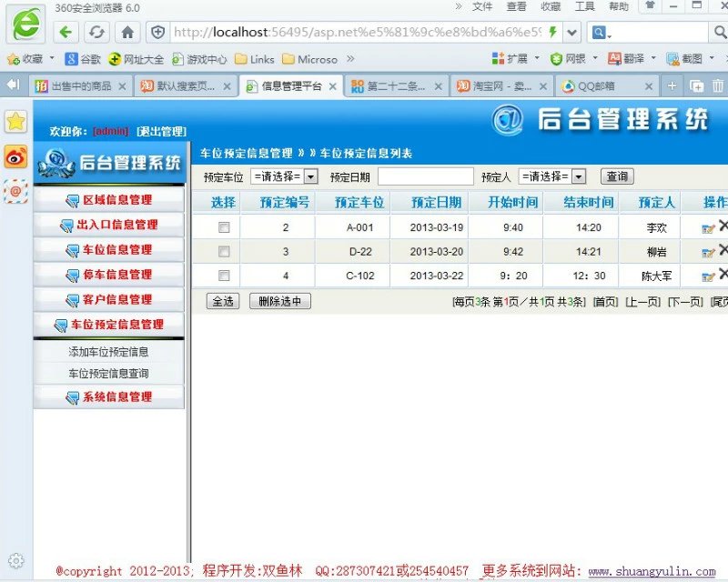
Task: Open the Weibo icon in side panel
Action: (x=15, y=156)
